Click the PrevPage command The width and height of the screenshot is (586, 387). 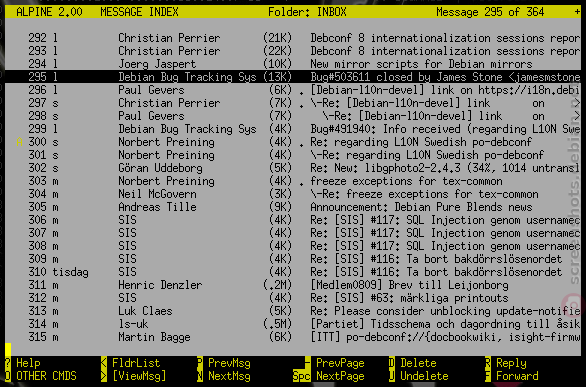340,363
